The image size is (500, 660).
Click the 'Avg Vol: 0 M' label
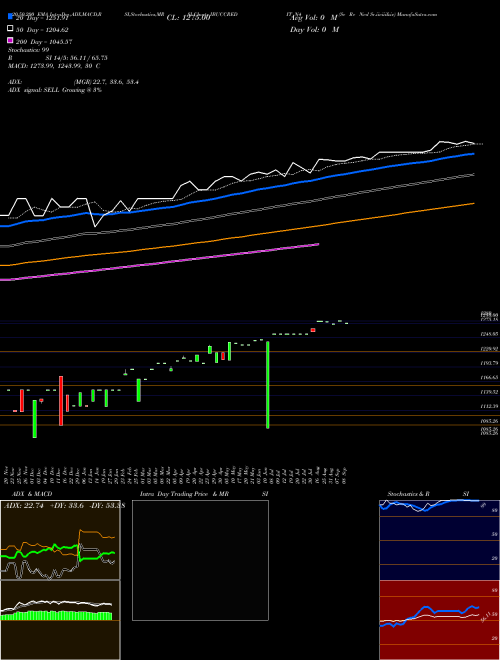[x=314, y=18]
